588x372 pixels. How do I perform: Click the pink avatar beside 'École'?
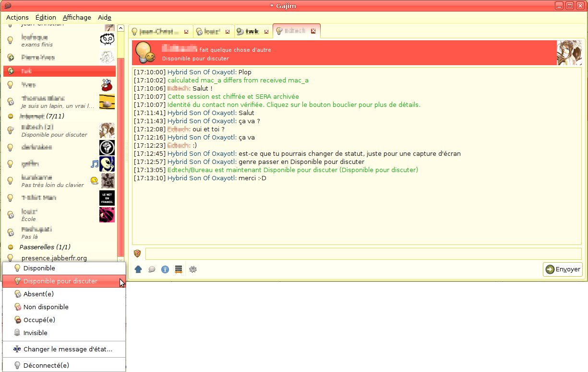pyautogui.click(x=107, y=215)
